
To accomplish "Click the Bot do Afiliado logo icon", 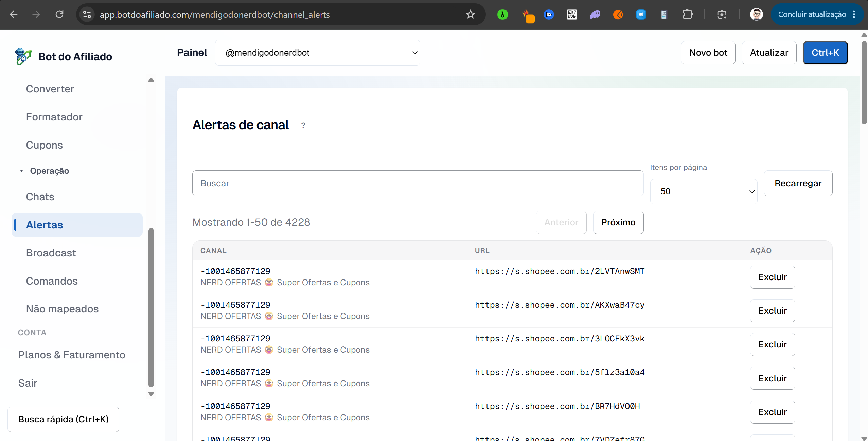I will (x=23, y=56).
